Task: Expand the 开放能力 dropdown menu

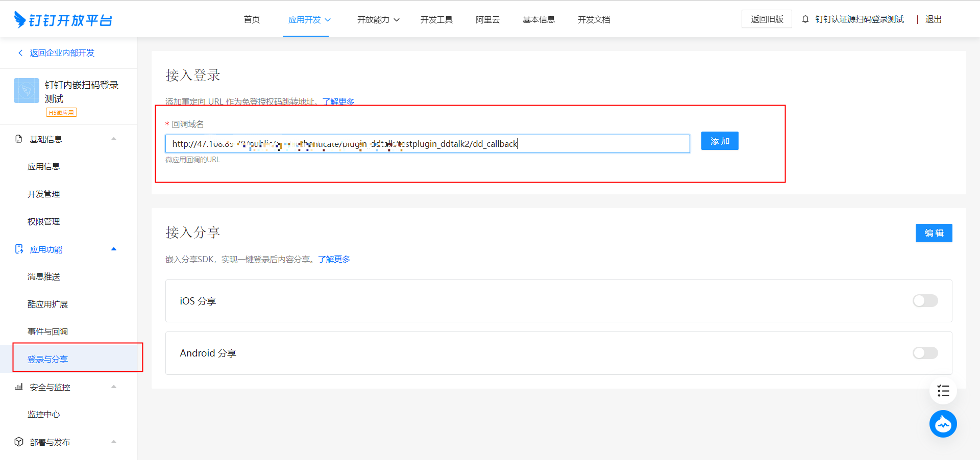Action: (378, 19)
